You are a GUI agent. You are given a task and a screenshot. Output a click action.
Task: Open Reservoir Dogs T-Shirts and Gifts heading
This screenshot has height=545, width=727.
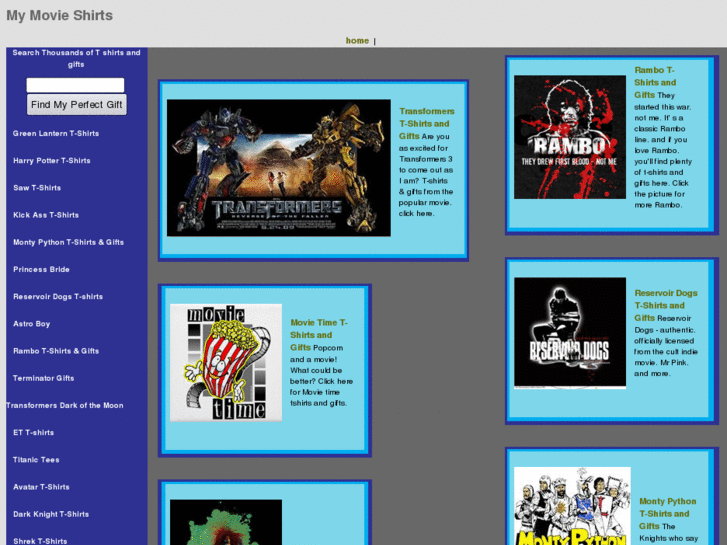(x=666, y=306)
